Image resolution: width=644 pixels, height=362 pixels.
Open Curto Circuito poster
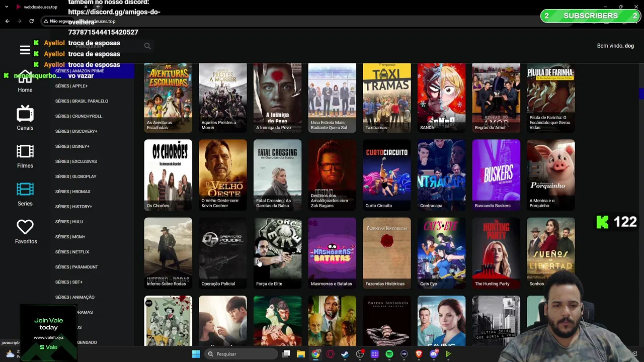387,175
